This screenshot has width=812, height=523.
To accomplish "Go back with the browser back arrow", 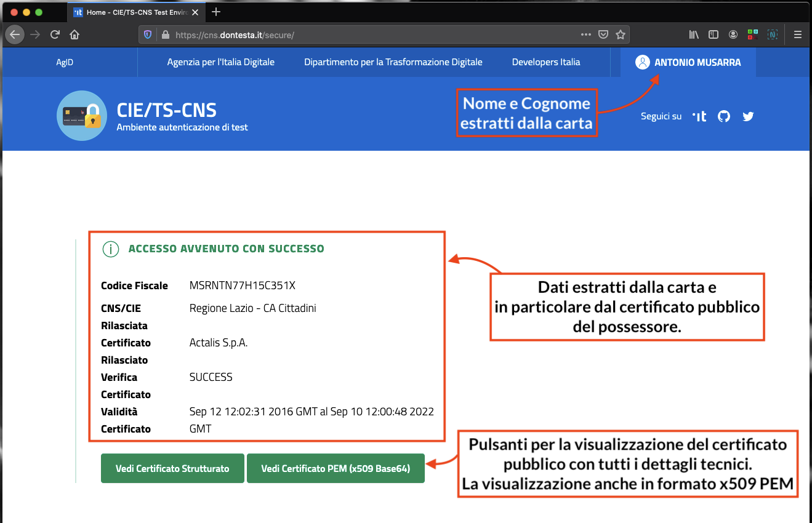I will (x=15, y=34).
